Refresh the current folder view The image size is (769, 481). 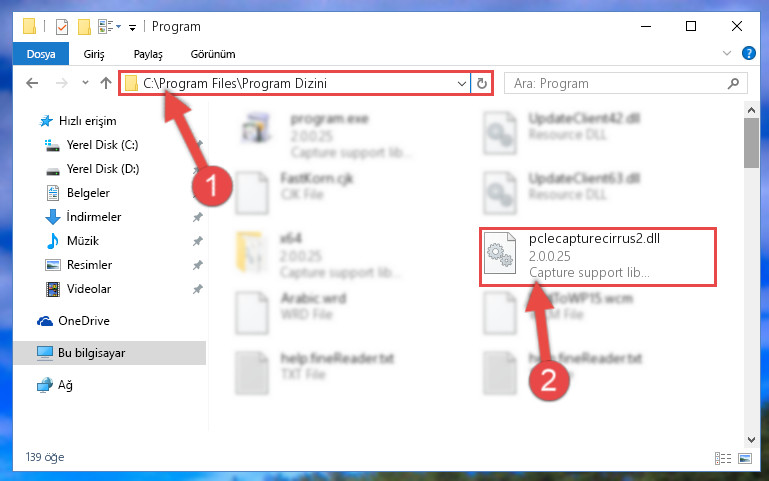click(482, 83)
